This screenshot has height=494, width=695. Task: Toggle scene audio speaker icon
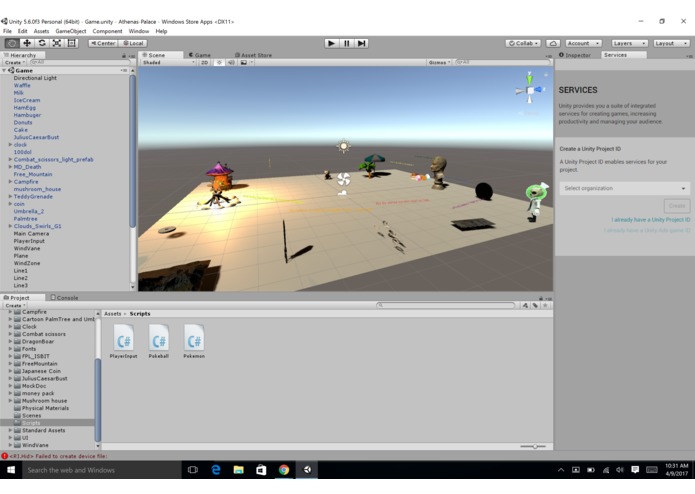(231, 62)
